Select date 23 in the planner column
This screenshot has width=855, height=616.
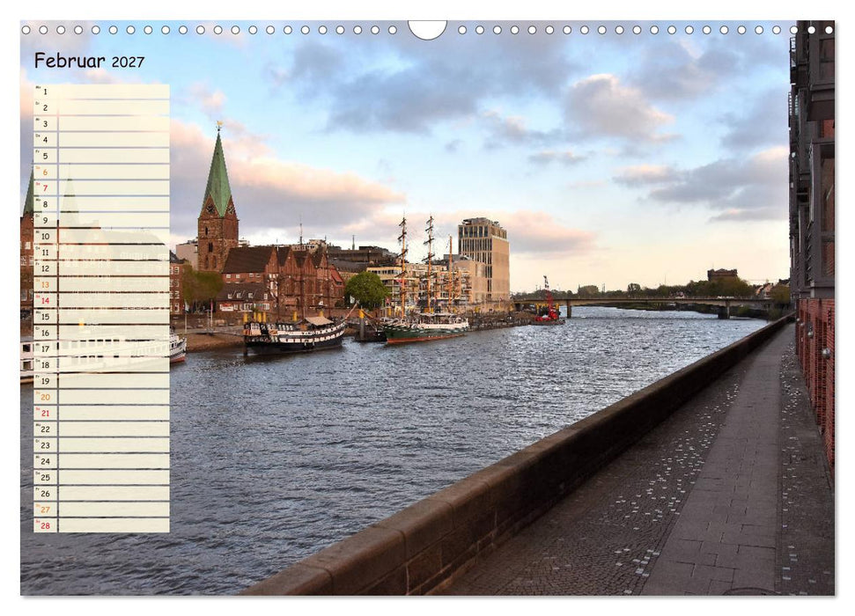tap(45, 445)
